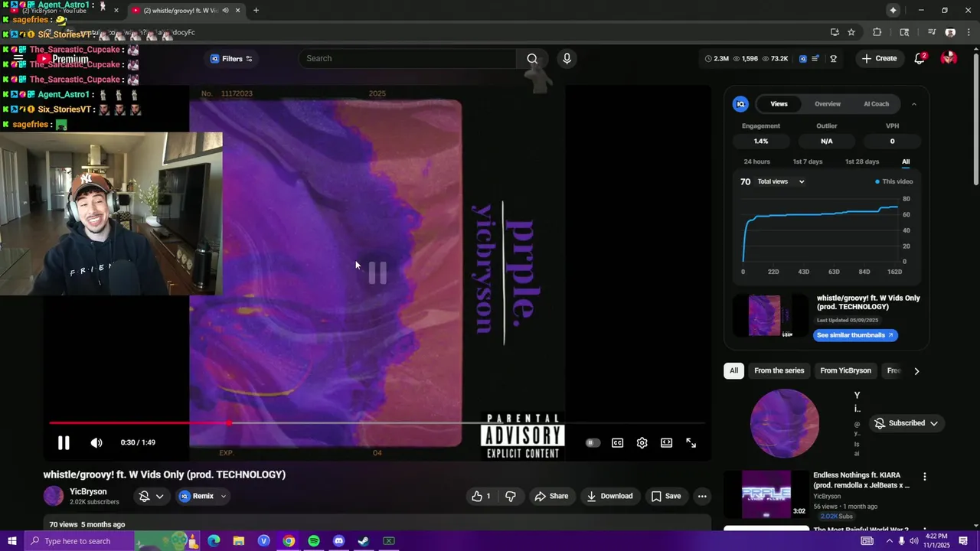Toggle the This video chart legend
The image size is (980, 551).
893,181
